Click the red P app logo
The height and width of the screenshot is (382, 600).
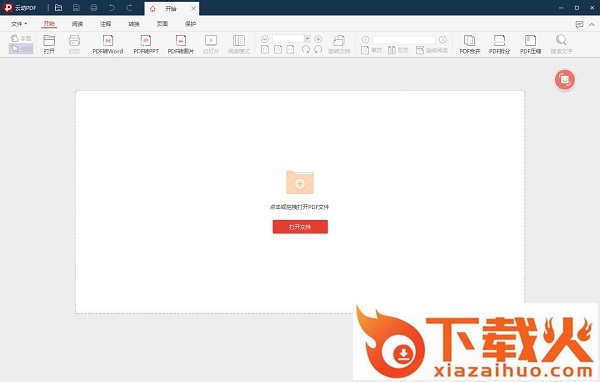point(8,8)
